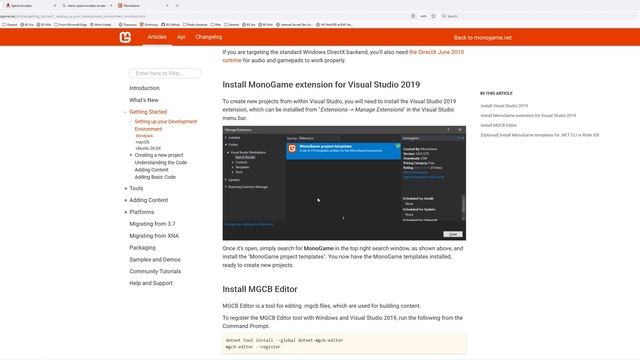The height and width of the screenshot is (360, 640).
Task: Close the MonoGame browser tab
Action: tap(167, 6)
